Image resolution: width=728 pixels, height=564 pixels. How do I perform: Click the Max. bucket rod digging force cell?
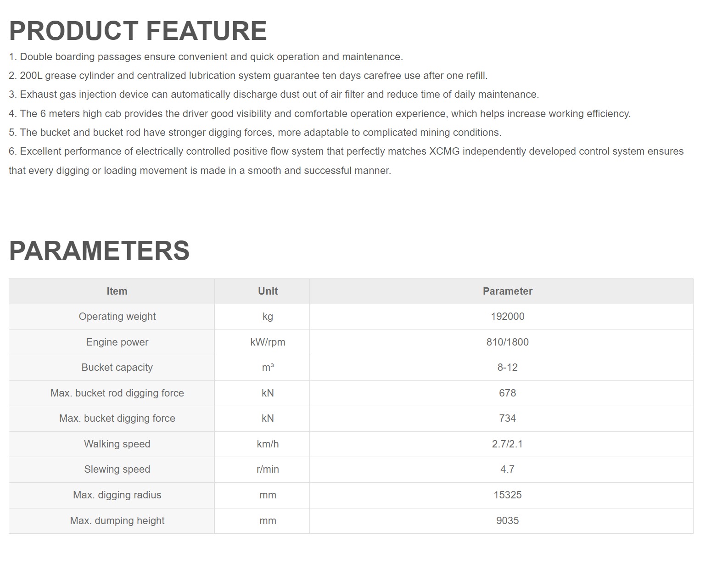tap(117, 393)
